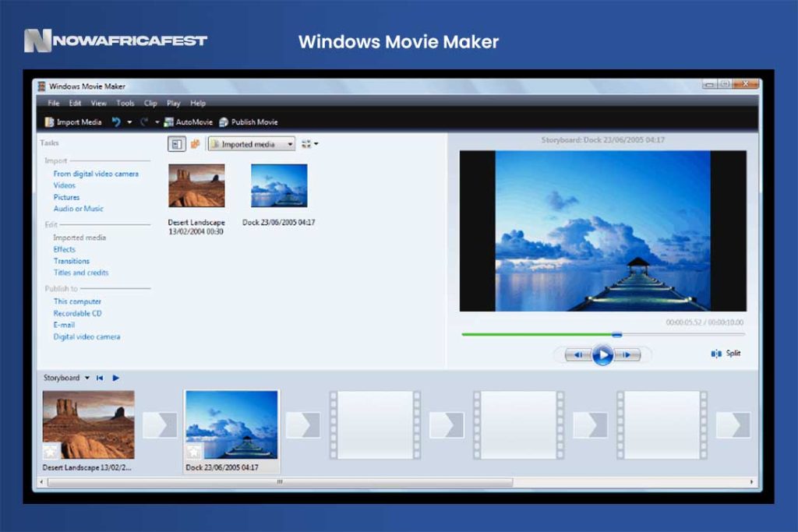The image size is (798, 532).
Task: Minimize the Windows Movie Maker window
Action: pyautogui.click(x=709, y=84)
